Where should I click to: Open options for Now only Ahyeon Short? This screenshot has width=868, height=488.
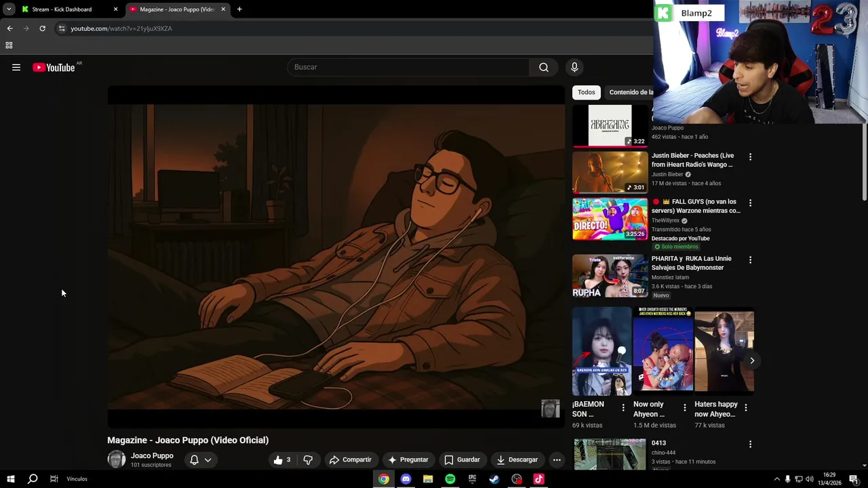(x=684, y=407)
